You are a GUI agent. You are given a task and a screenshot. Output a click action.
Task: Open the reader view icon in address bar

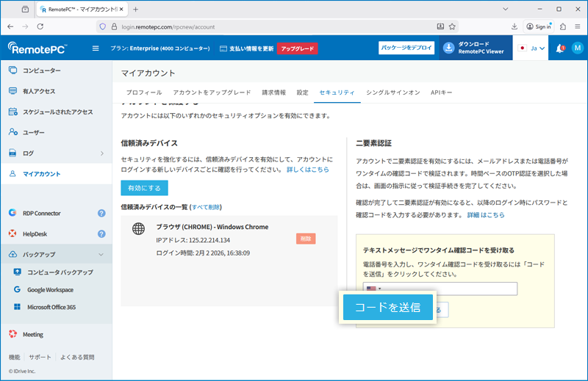440,26
